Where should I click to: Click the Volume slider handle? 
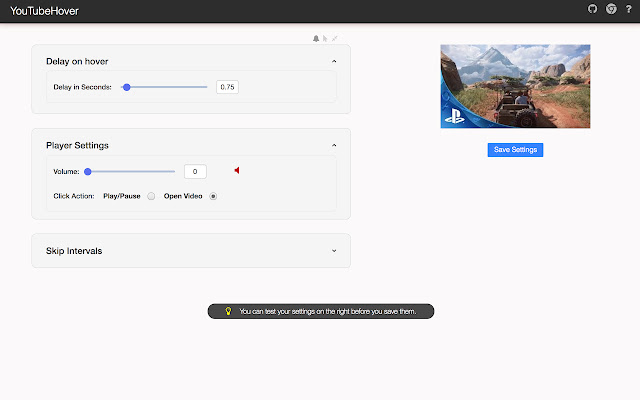point(87,172)
